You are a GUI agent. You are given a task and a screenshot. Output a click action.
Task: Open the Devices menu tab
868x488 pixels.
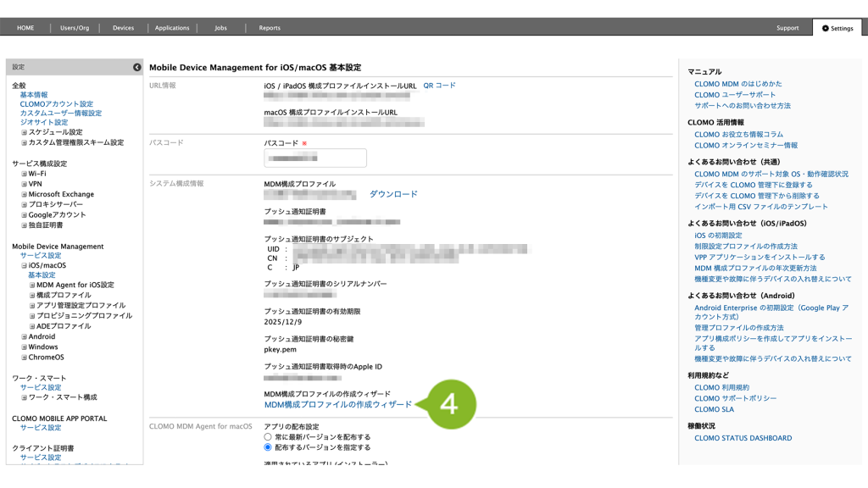[123, 28]
